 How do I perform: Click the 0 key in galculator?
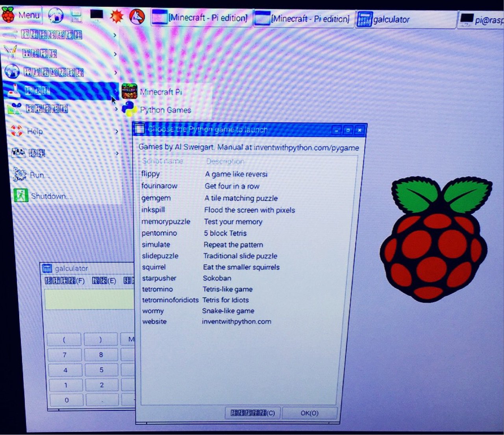67,400
